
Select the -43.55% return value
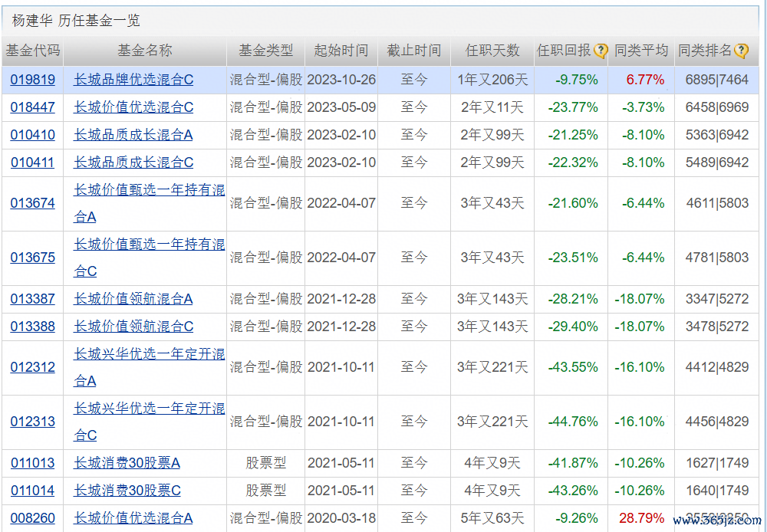pos(573,367)
